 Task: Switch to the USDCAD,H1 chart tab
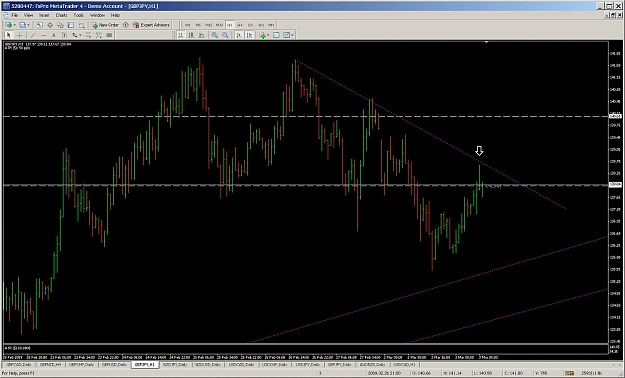pos(405,364)
